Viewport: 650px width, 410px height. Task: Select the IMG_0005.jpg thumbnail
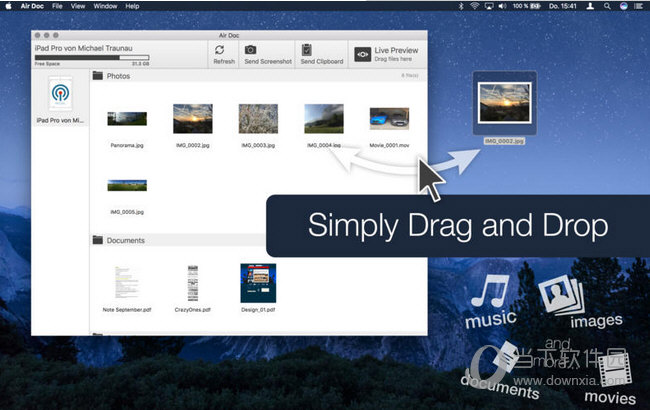point(127,185)
